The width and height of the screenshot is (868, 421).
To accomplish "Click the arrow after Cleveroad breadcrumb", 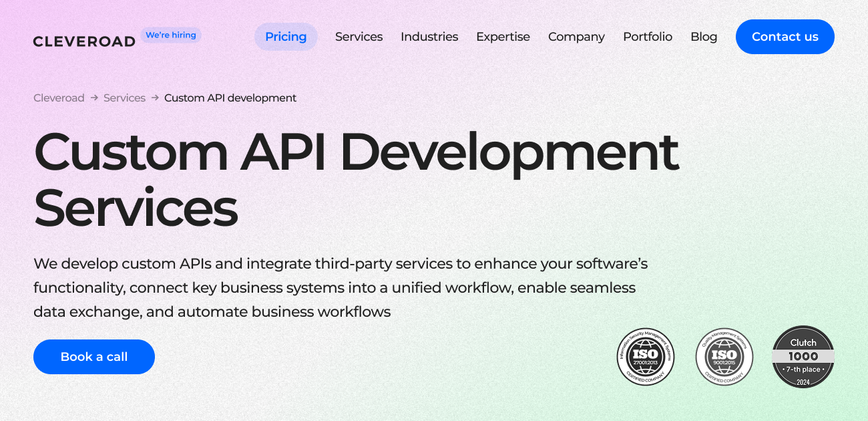I will (x=93, y=98).
